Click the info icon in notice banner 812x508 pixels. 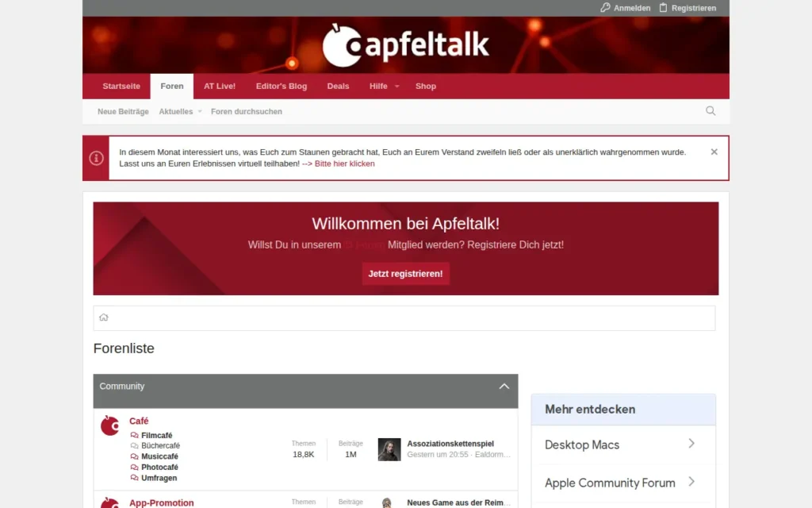tap(96, 158)
